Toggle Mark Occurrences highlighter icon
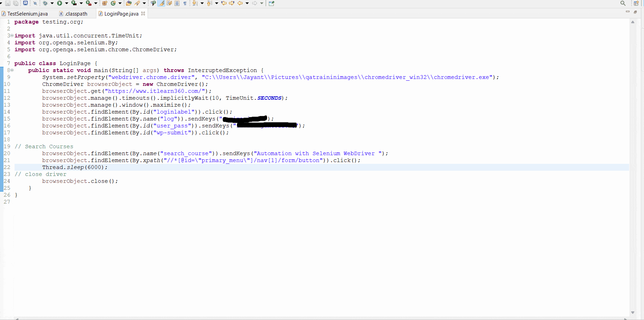 (x=161, y=3)
